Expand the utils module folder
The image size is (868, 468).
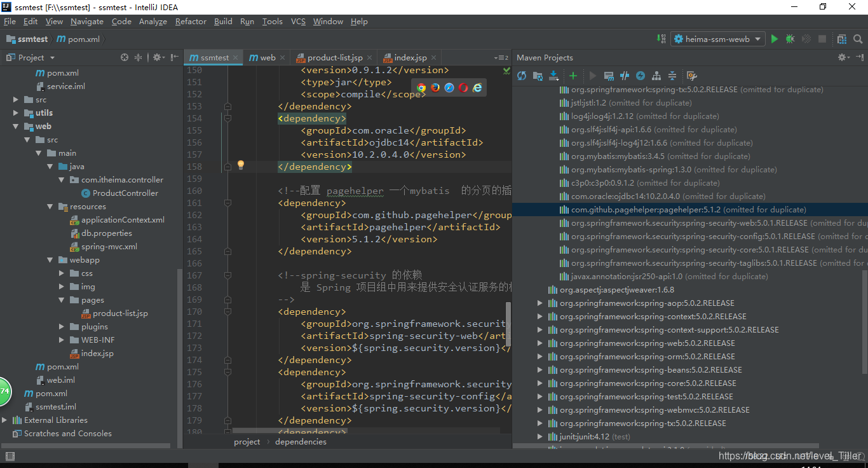tap(16, 113)
